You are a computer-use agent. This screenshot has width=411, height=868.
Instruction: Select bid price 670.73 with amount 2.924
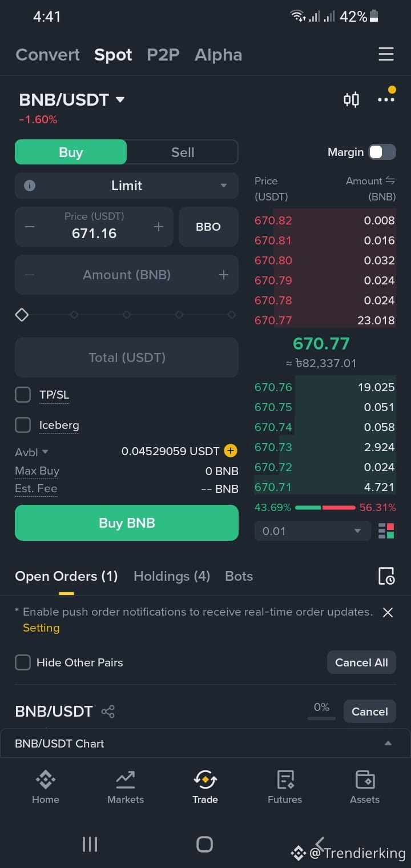[325, 447]
